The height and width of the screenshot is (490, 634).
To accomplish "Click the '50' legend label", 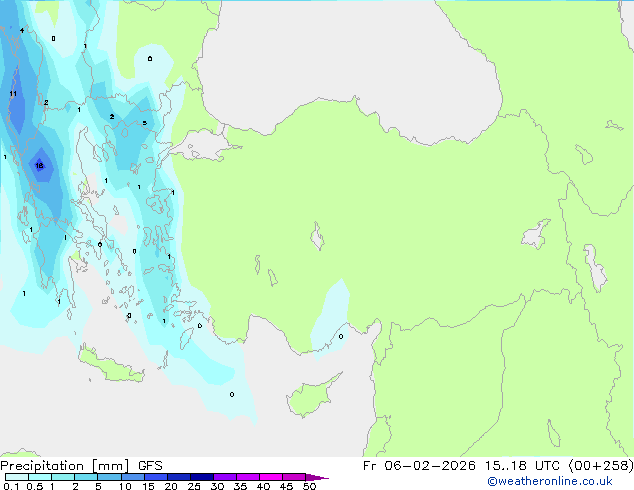I will (309, 486).
